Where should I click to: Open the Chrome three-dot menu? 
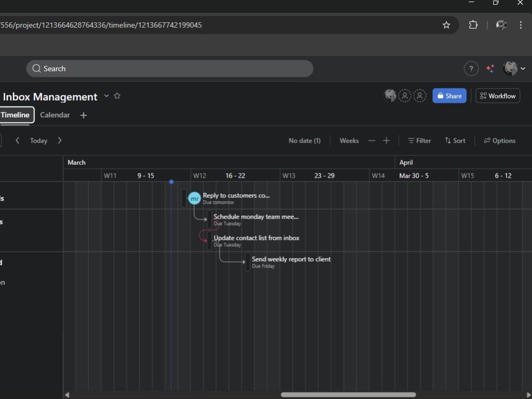(x=520, y=25)
